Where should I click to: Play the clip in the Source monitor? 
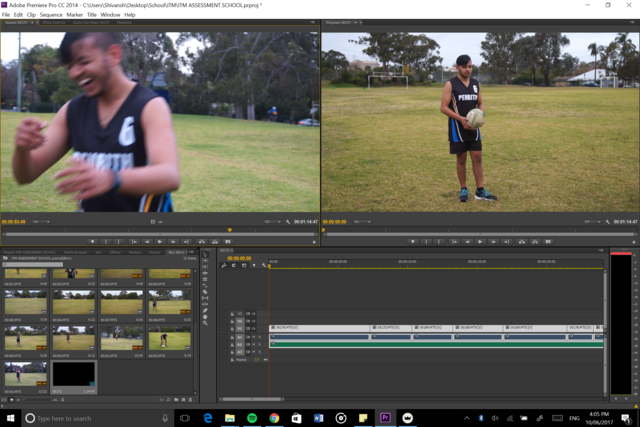pyautogui.click(x=160, y=242)
